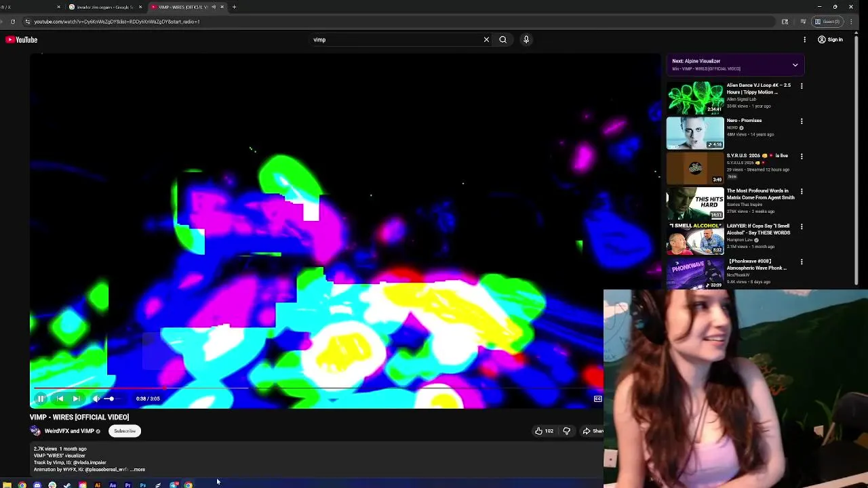Open Telegram from taskbar
Viewport: 868px width, 488px height.
(x=174, y=485)
